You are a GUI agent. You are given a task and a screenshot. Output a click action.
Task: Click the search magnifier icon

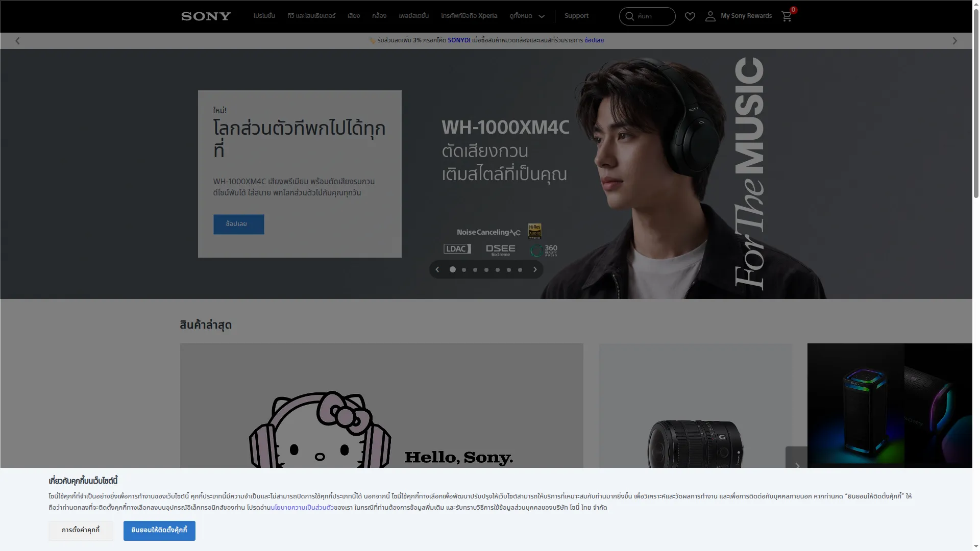tap(630, 16)
